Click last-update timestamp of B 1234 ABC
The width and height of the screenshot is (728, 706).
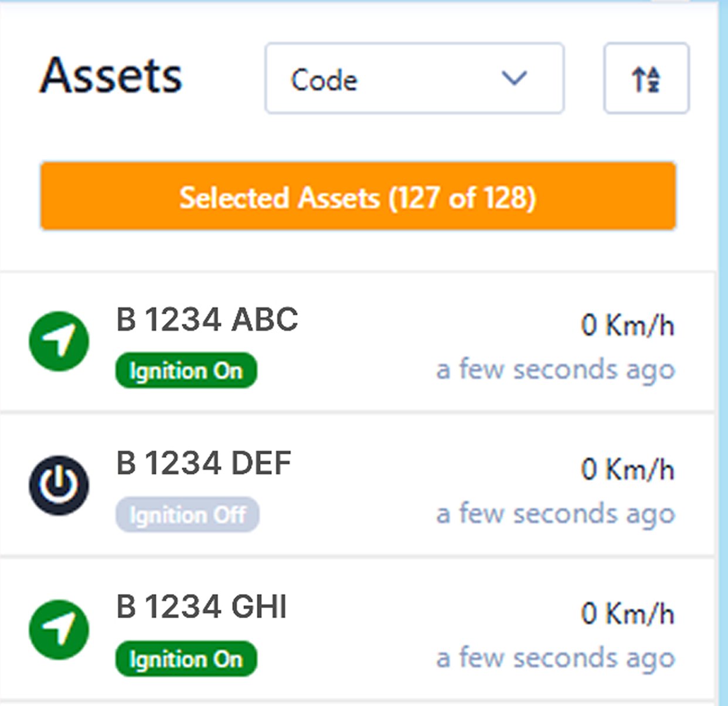click(555, 370)
